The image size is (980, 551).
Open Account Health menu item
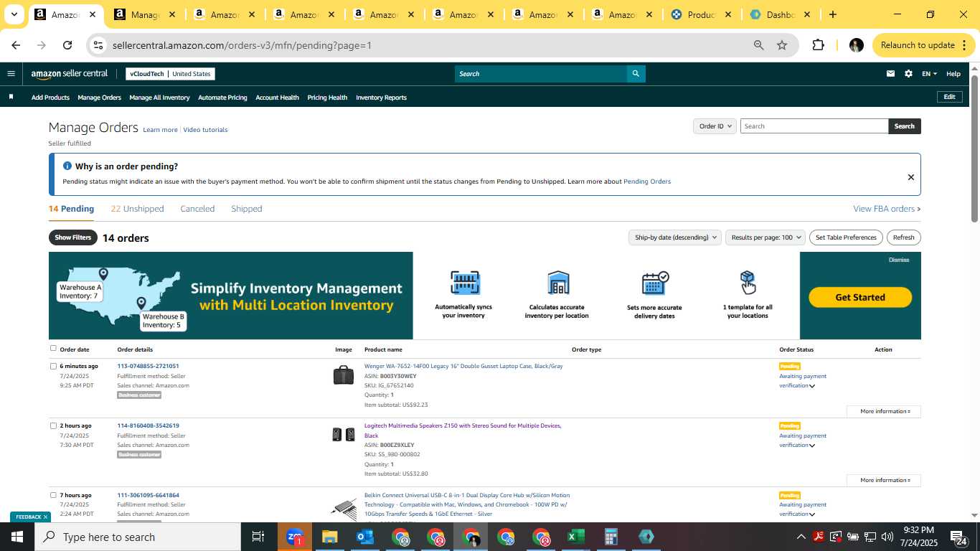click(277, 98)
